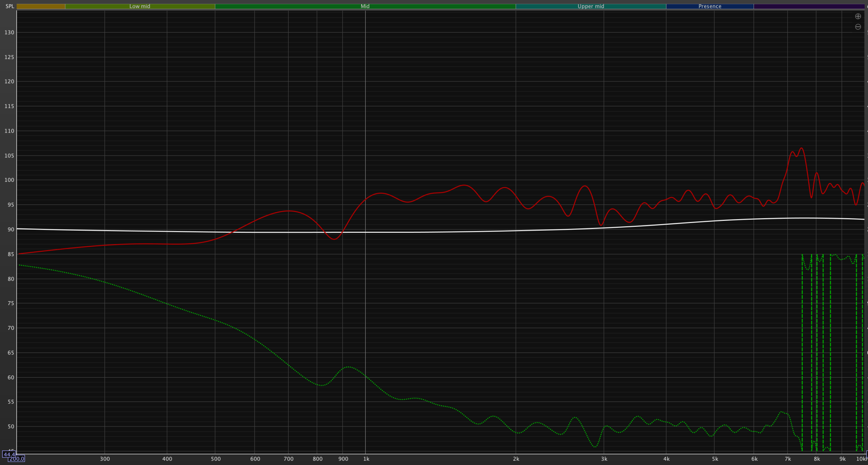Click the 130 label on SPL axis
The width and height of the screenshot is (868, 465).
tap(9, 33)
